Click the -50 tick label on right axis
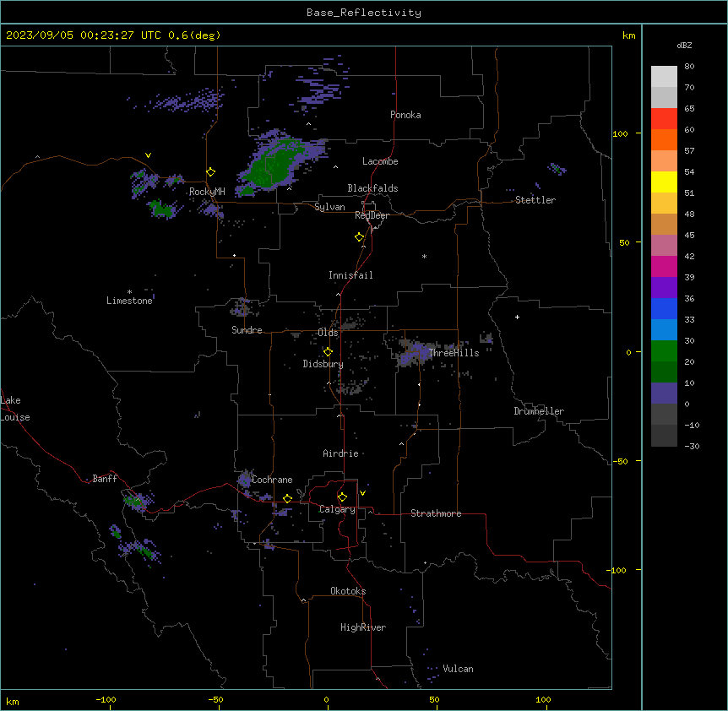This screenshot has height=711, width=728. coord(620,461)
